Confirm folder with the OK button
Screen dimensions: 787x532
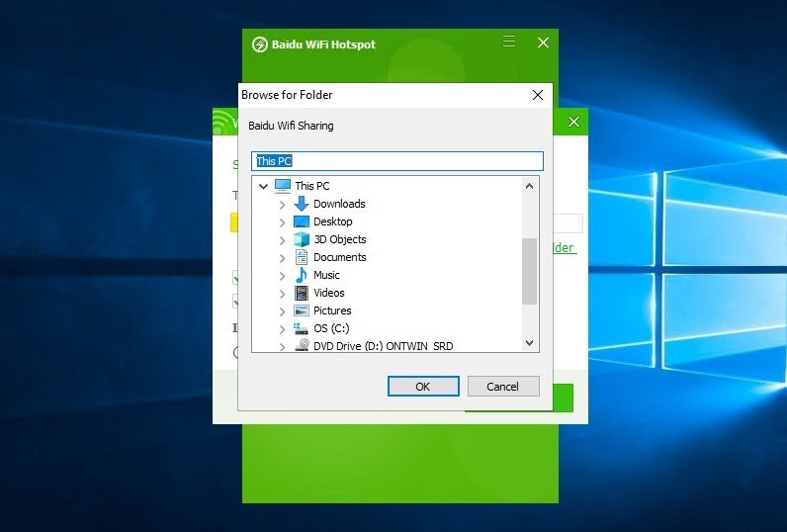423,387
